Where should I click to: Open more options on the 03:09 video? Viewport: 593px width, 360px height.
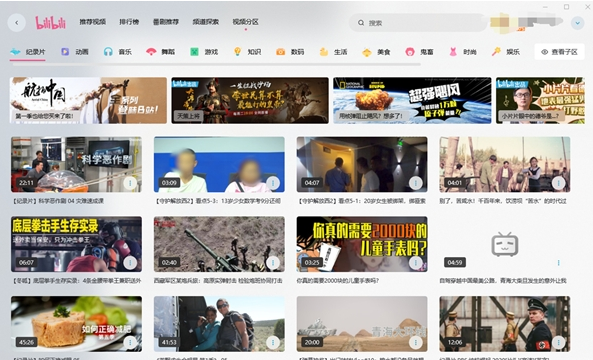(x=273, y=183)
